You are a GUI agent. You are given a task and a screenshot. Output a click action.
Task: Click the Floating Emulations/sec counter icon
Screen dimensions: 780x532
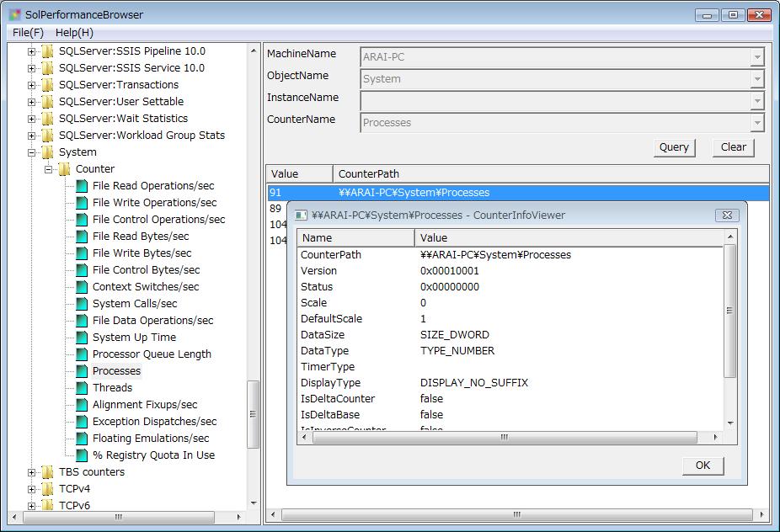[x=82, y=439]
